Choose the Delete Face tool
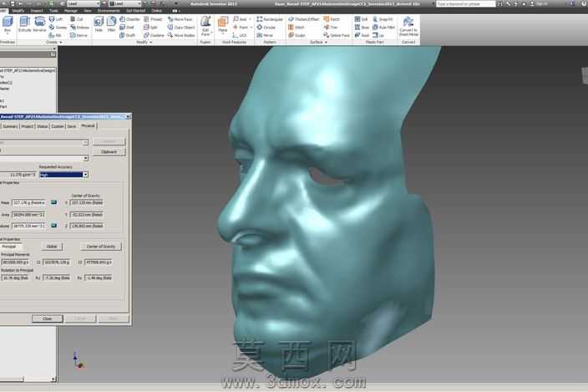588x392 pixels. (x=337, y=35)
